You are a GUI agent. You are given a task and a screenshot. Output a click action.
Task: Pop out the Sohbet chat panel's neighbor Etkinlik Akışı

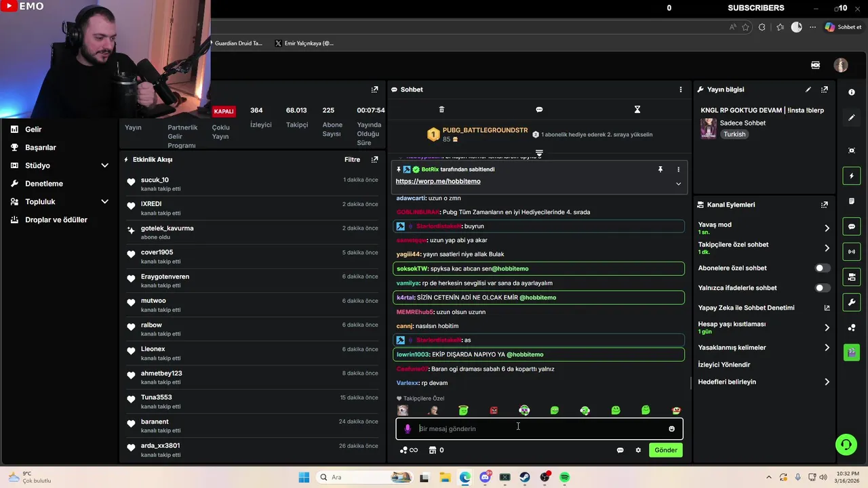pos(374,159)
